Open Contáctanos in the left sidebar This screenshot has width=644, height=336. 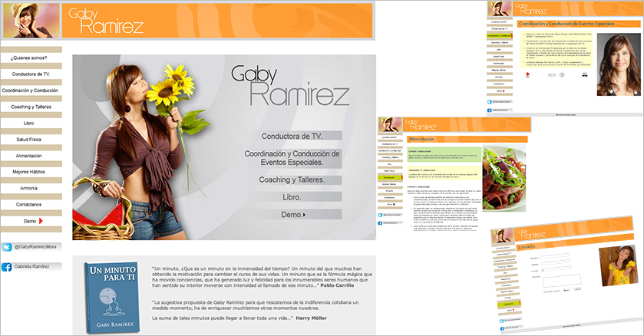[x=30, y=205]
